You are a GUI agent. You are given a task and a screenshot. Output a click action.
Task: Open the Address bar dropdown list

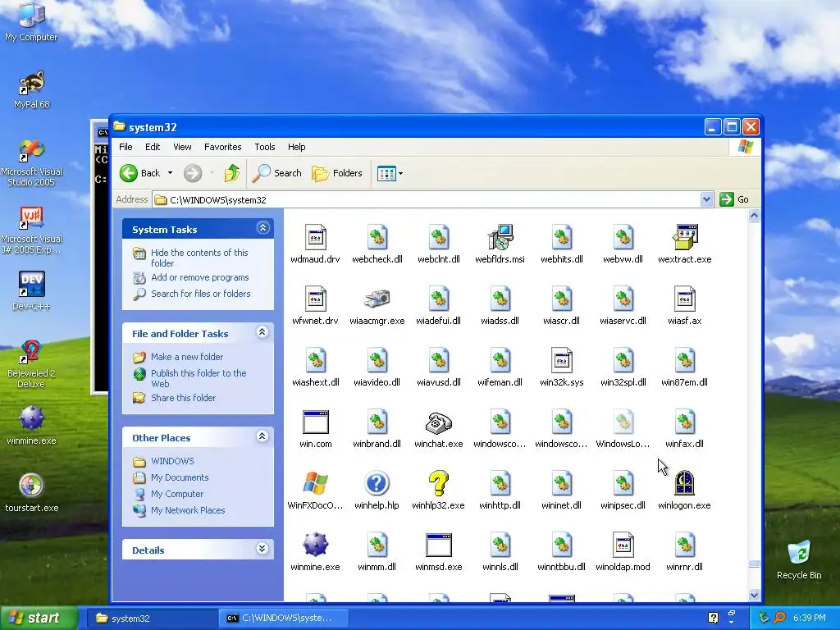(x=706, y=200)
